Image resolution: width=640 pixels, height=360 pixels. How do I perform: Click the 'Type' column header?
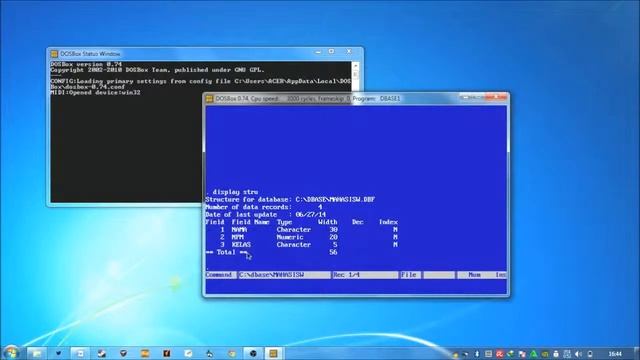pos(284,222)
